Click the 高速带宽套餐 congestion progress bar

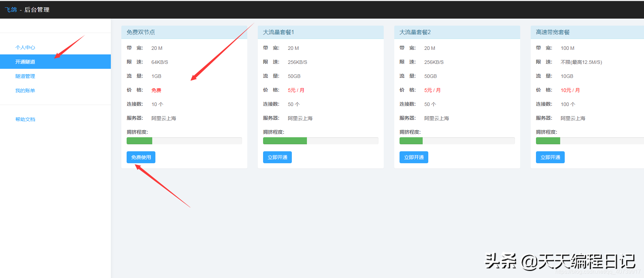pos(590,141)
